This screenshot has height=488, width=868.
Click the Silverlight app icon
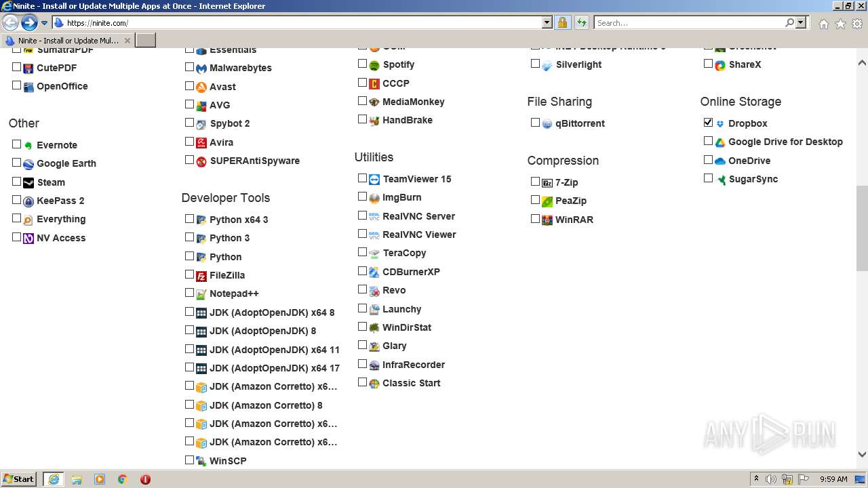click(547, 65)
